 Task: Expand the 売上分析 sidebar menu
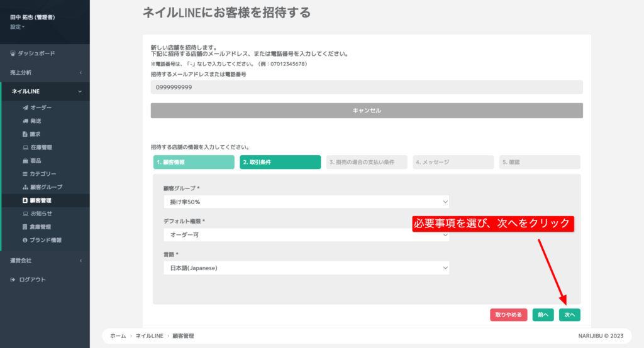click(x=45, y=73)
